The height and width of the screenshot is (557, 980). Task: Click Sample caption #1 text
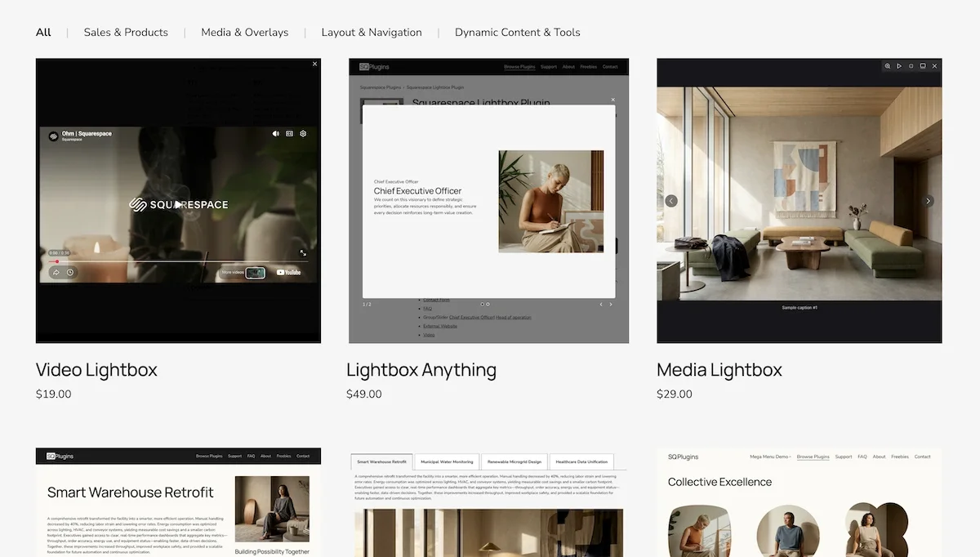[x=800, y=308]
